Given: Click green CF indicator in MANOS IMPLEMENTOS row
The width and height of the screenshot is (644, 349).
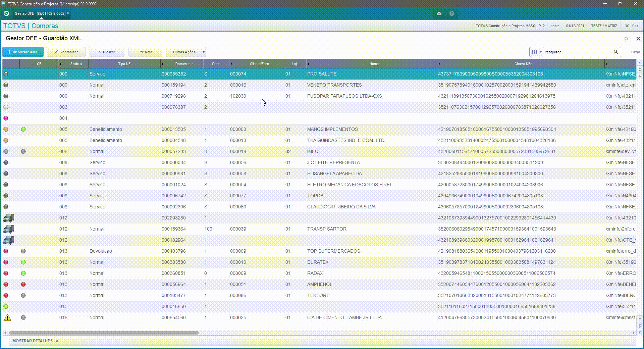Looking at the screenshot, I should 23,129.
